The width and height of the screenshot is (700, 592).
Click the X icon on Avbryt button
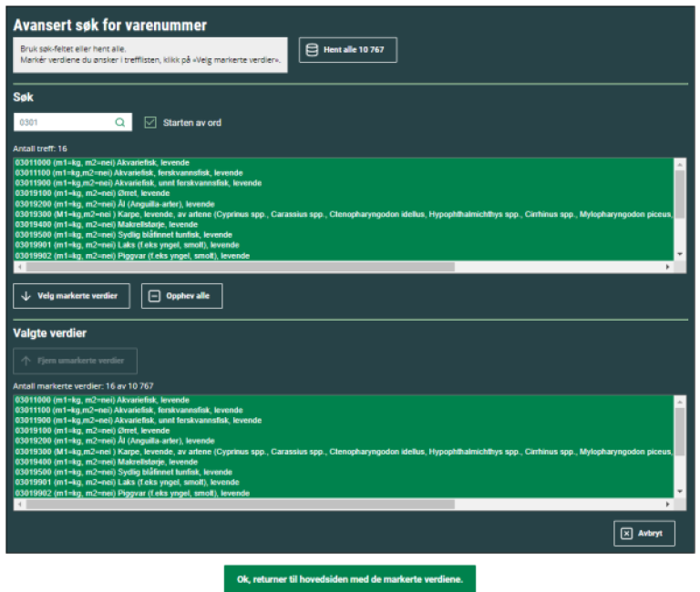click(626, 535)
